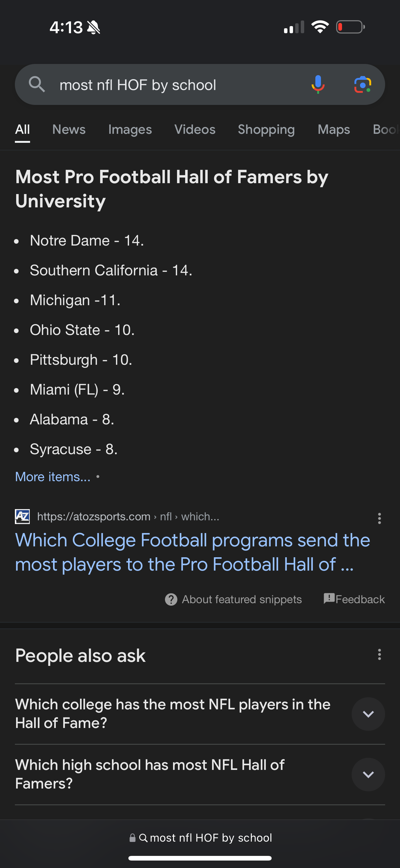
Task: Open People also ask options menu
Action: point(379,654)
